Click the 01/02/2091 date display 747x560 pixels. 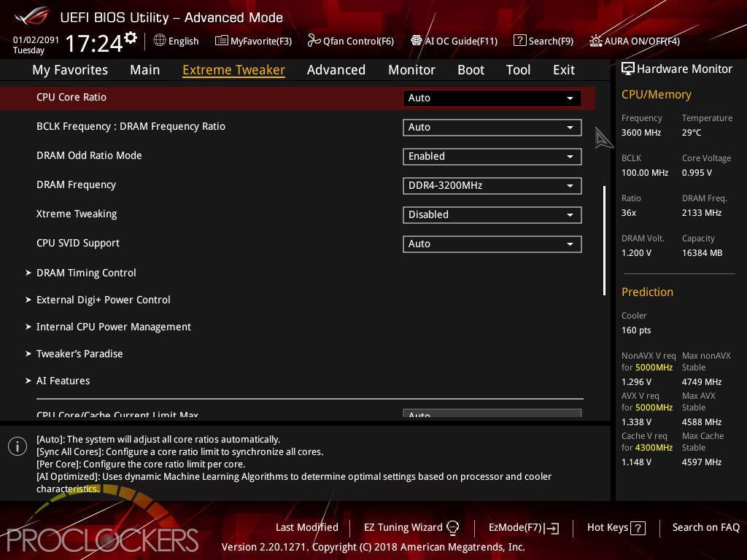click(x=36, y=40)
